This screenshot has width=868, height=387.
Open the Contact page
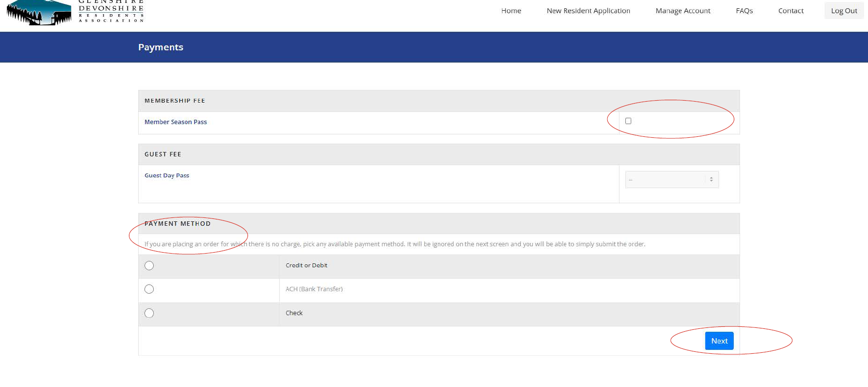[x=790, y=11]
